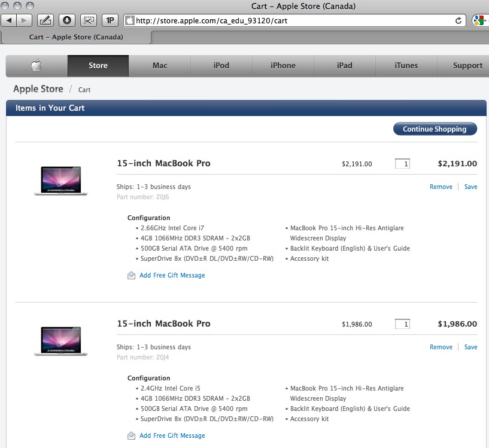Screen dimensions: 489x448
Task: Click the bold $1,986.00 line total
Action: click(x=457, y=324)
